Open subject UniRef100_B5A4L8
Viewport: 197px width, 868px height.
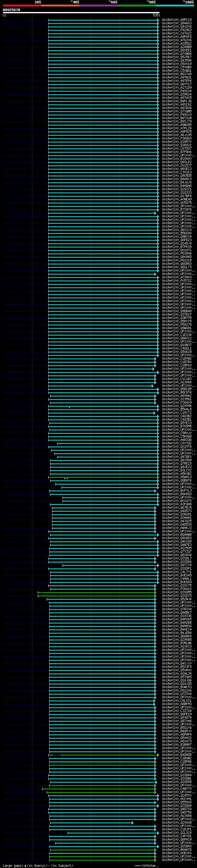[x=177, y=410]
